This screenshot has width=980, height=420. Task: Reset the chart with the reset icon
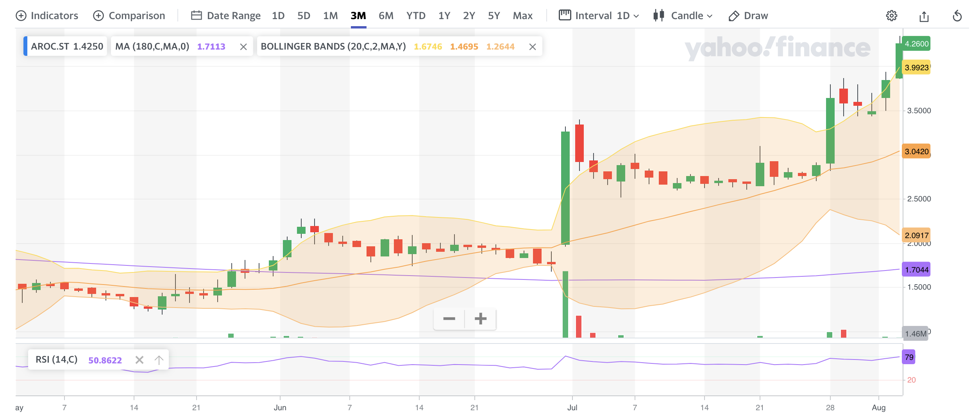pos(957,16)
